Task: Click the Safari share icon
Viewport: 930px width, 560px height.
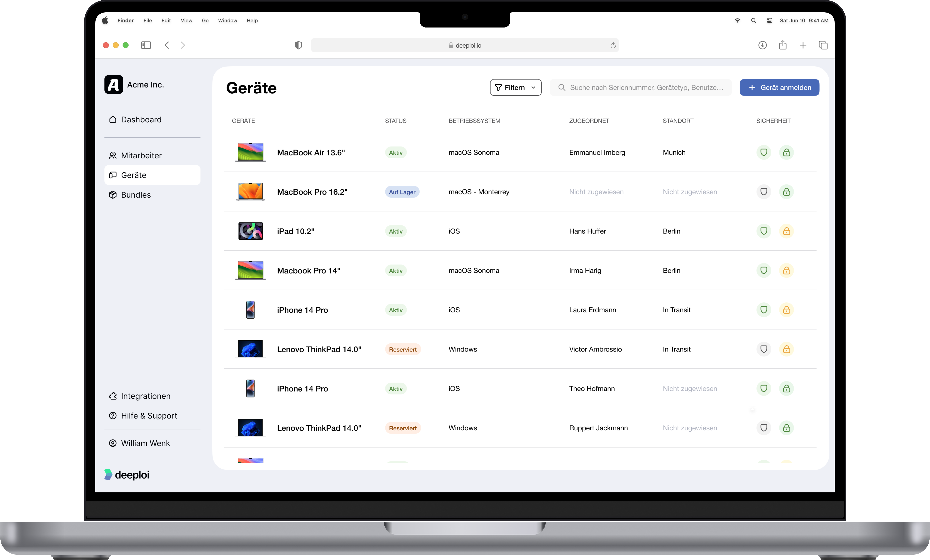Action: (782, 45)
